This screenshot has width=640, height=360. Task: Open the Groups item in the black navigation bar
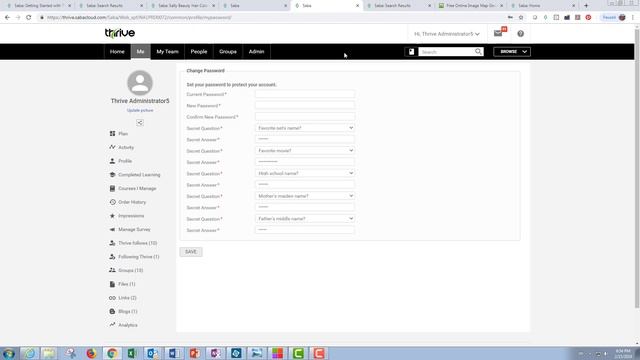(x=228, y=52)
